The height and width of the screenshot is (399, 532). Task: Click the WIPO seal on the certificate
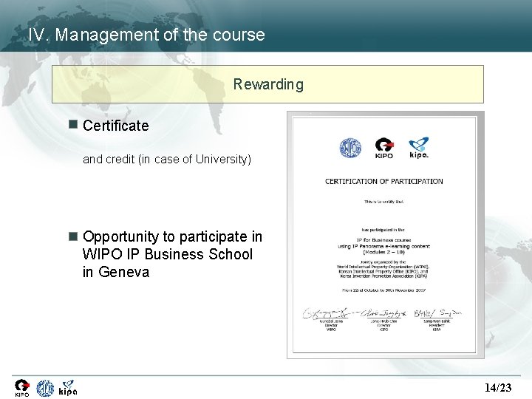point(350,148)
